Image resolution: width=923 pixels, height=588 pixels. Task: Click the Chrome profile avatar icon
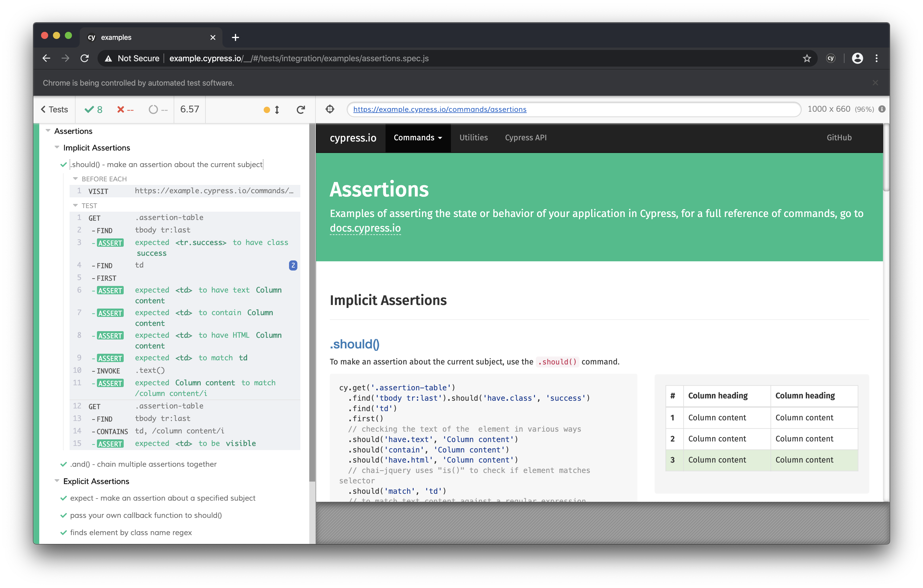[x=858, y=58]
